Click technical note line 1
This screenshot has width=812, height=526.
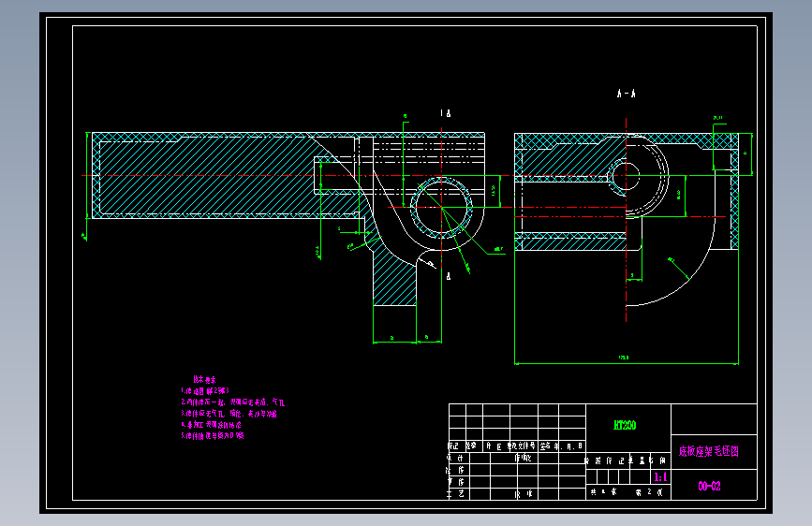(x=205, y=391)
